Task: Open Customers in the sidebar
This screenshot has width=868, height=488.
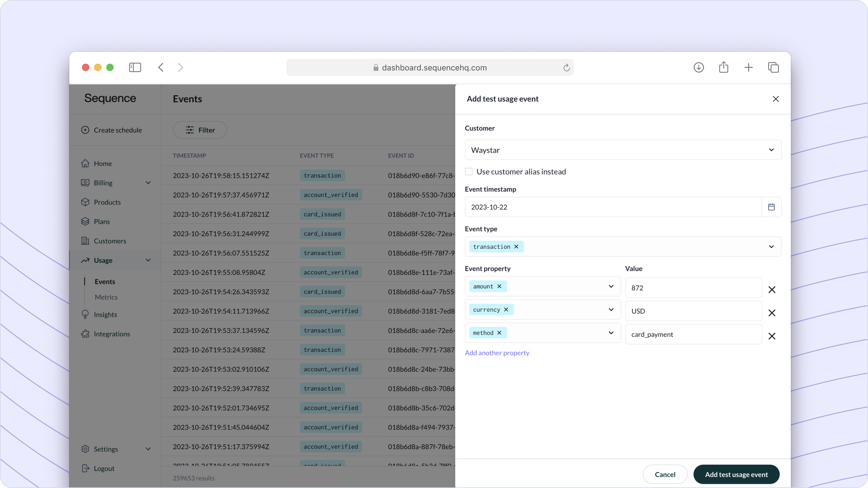Action: coord(110,241)
